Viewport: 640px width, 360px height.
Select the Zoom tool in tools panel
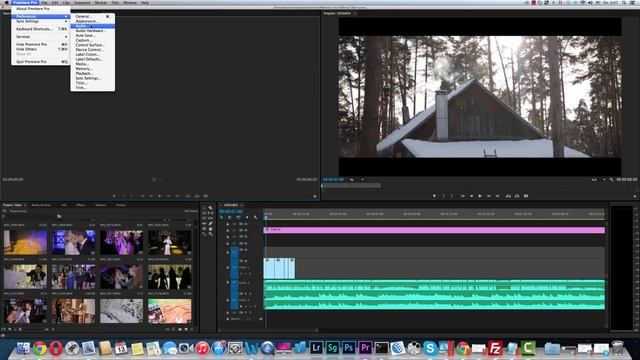tap(211, 234)
